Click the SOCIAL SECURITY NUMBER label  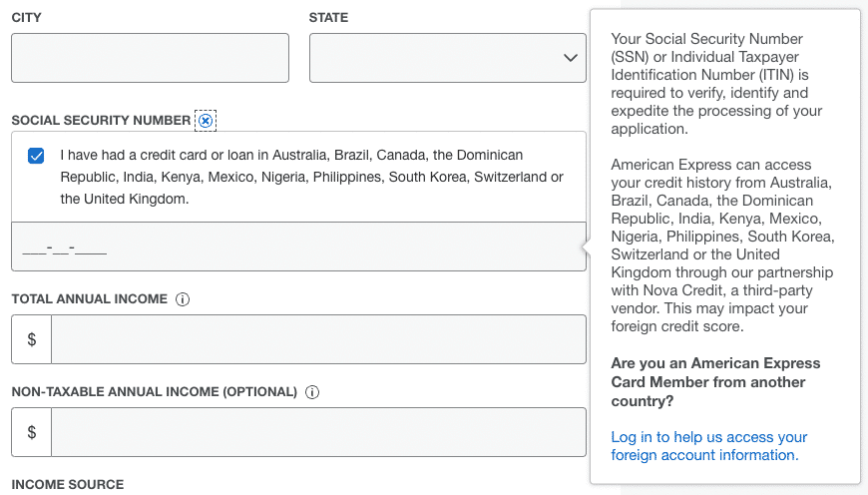pyautogui.click(x=101, y=120)
